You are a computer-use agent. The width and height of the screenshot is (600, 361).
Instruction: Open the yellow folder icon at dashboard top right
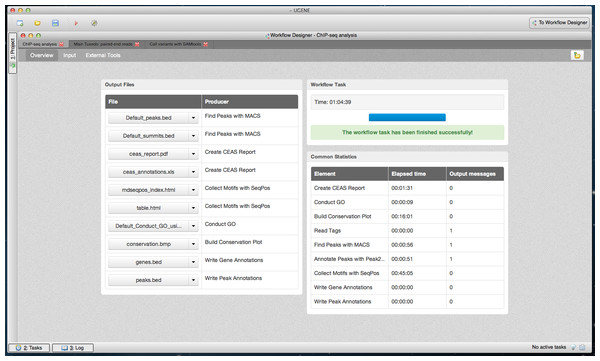pos(577,56)
